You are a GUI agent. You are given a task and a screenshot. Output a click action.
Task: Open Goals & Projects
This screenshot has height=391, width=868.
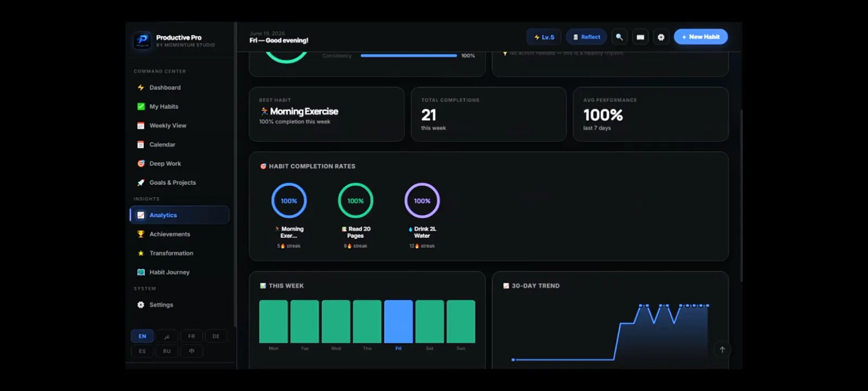click(180, 182)
